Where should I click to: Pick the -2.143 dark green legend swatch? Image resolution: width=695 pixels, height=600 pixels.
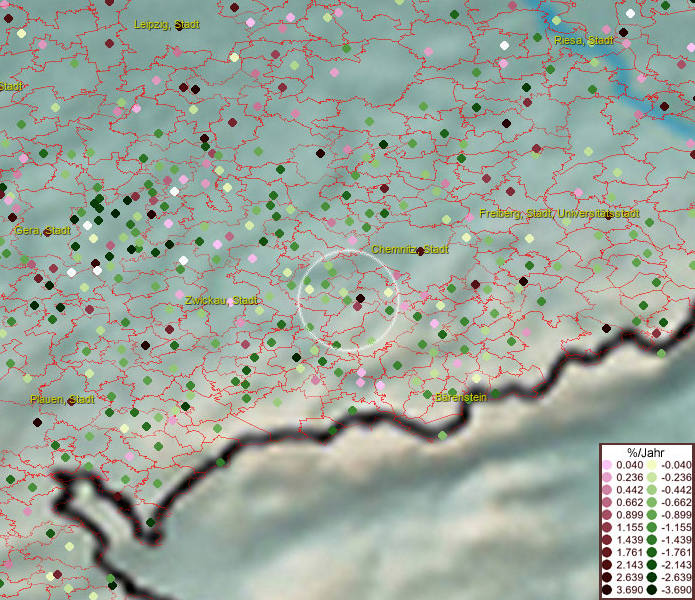[652, 565]
